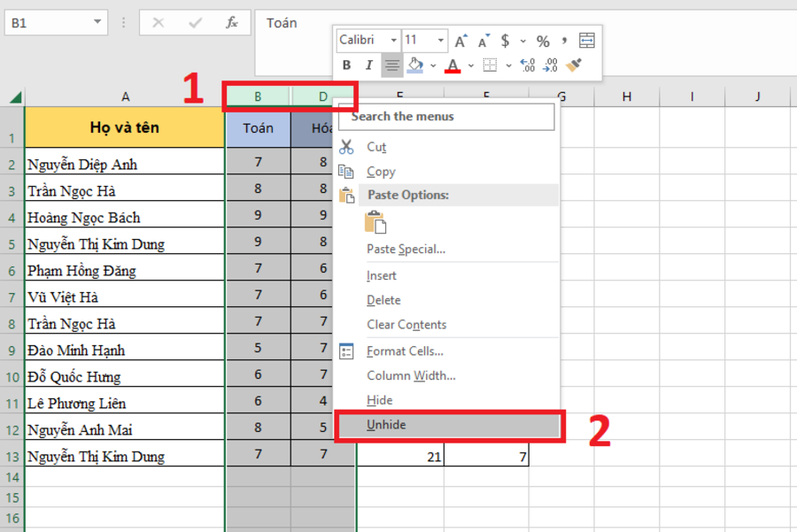The image size is (797, 532).
Task: Click cell Nguyễn Anh Mai
Action: coord(125,427)
